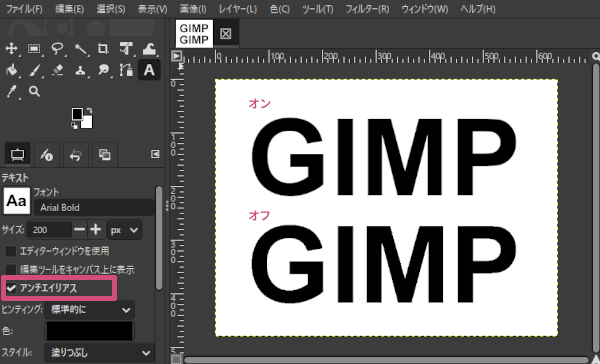
Task: Open the 編集(E) menu
Action: click(70, 9)
